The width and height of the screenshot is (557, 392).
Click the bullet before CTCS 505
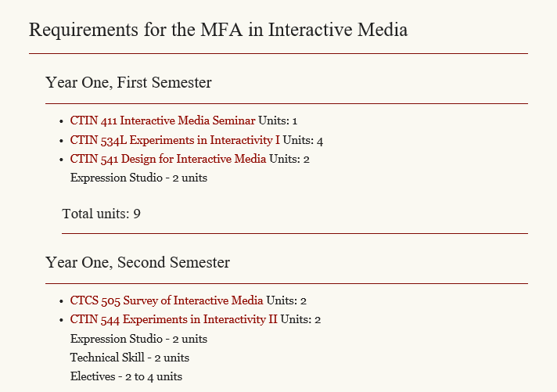pyautogui.click(x=62, y=301)
